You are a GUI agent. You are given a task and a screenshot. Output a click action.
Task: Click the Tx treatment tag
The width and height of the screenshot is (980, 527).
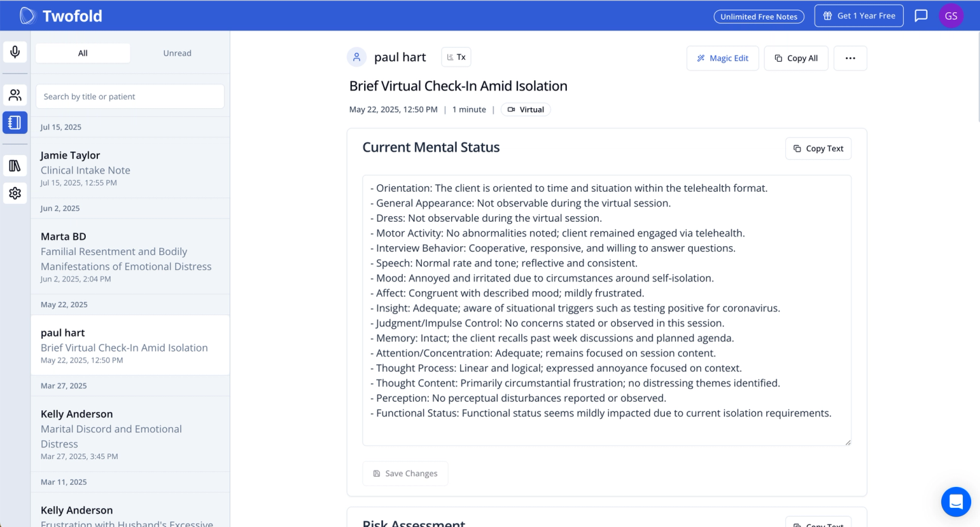coord(456,57)
